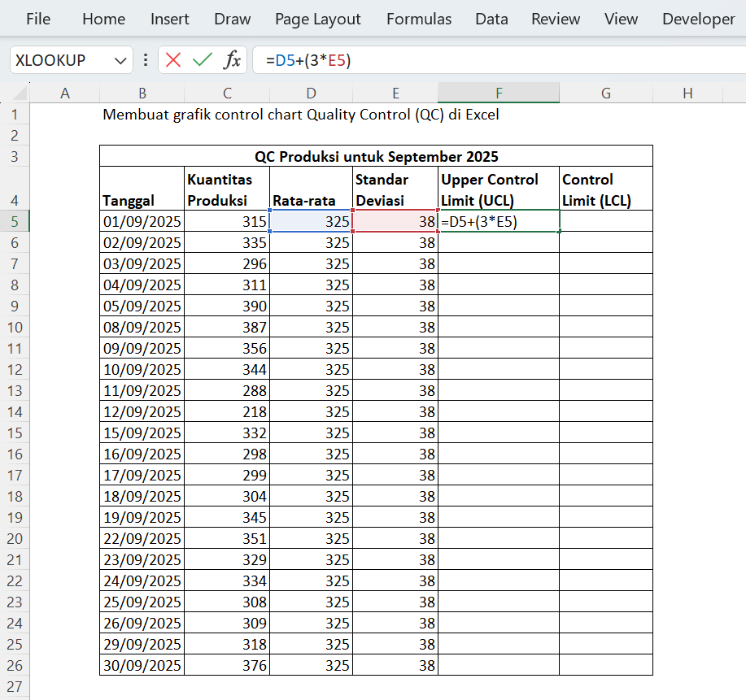
Task: Go to the Developer tab
Action: 698,19
